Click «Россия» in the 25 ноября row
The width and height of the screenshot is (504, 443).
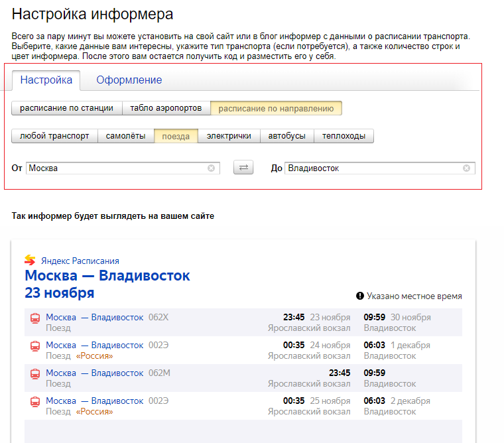click(x=94, y=411)
